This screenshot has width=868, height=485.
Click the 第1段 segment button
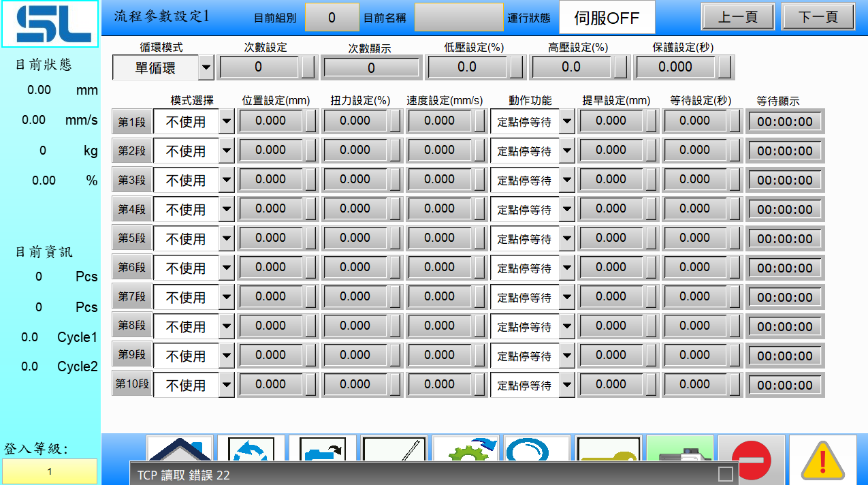pos(132,122)
